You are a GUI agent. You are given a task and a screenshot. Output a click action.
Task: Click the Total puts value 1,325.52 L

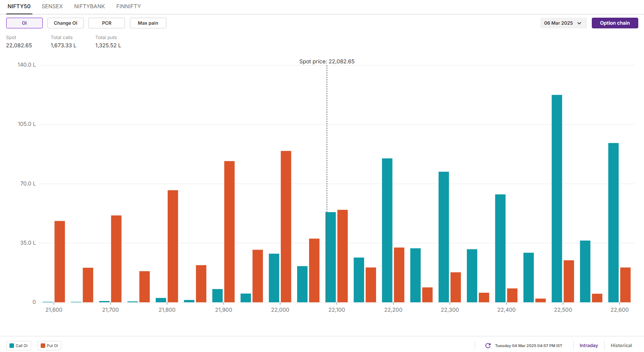pos(108,46)
